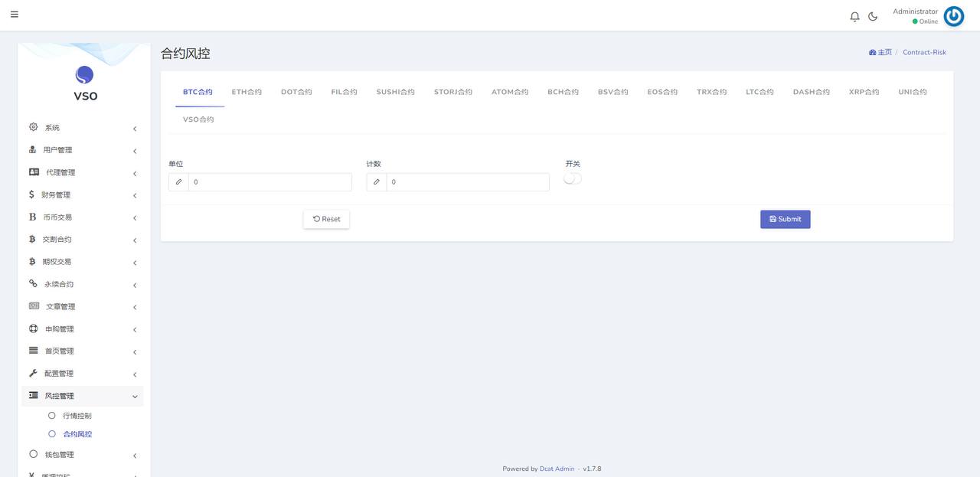Image resolution: width=980 pixels, height=477 pixels.
Task: Click the Submit button
Action: coord(785,219)
